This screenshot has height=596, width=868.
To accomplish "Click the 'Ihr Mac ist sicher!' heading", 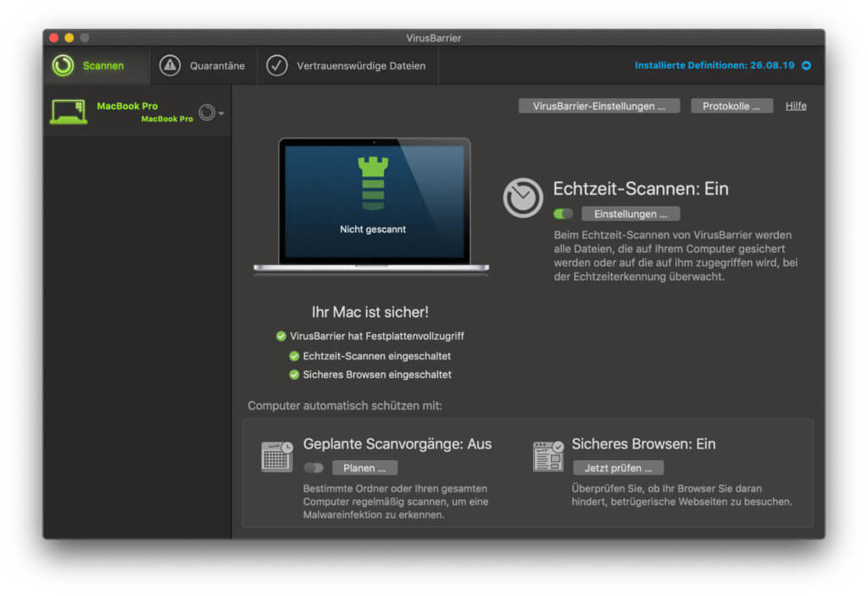I will [370, 312].
